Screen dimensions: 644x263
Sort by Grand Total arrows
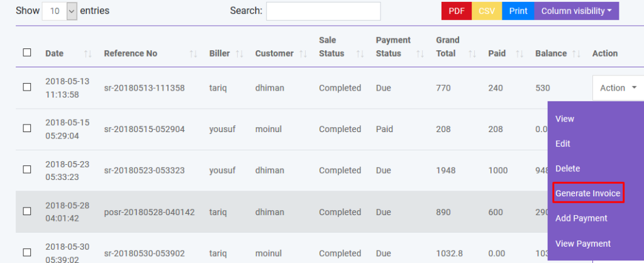(x=472, y=54)
